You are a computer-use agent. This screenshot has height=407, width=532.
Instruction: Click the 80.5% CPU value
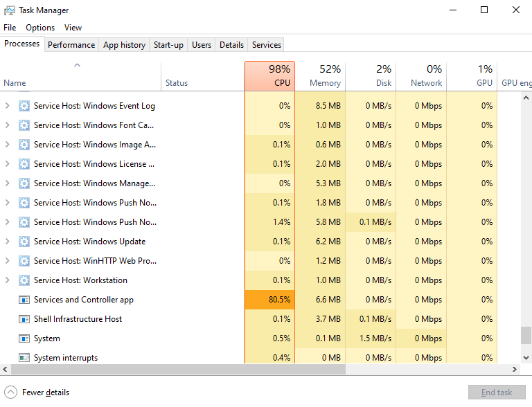point(280,300)
